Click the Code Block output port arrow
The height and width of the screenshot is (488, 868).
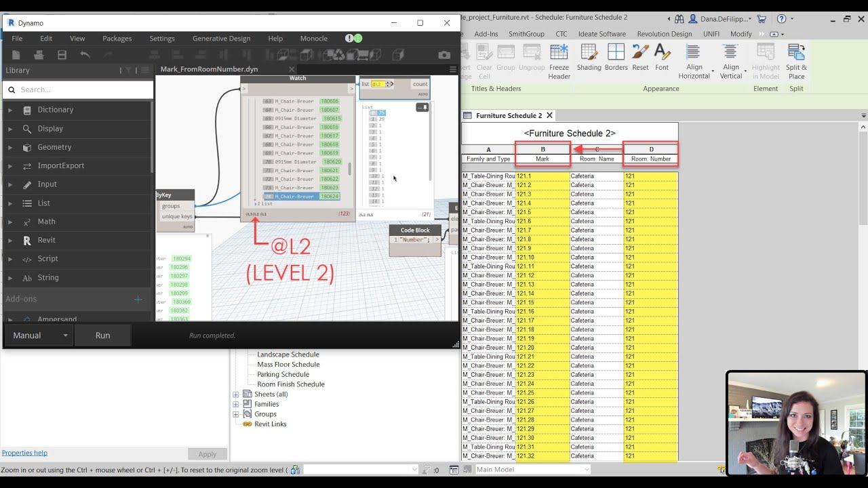point(437,240)
